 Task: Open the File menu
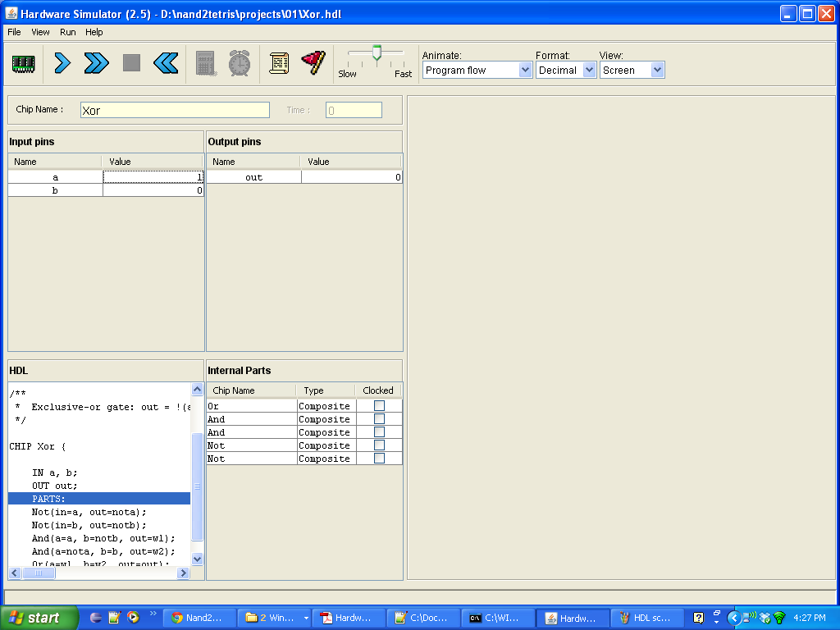14,32
